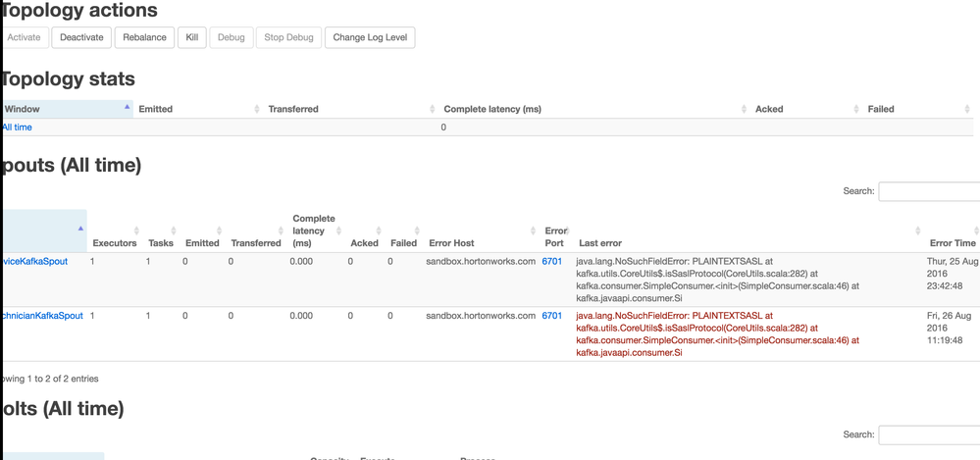
Task: Focus the Spouts search field
Action: point(928,191)
